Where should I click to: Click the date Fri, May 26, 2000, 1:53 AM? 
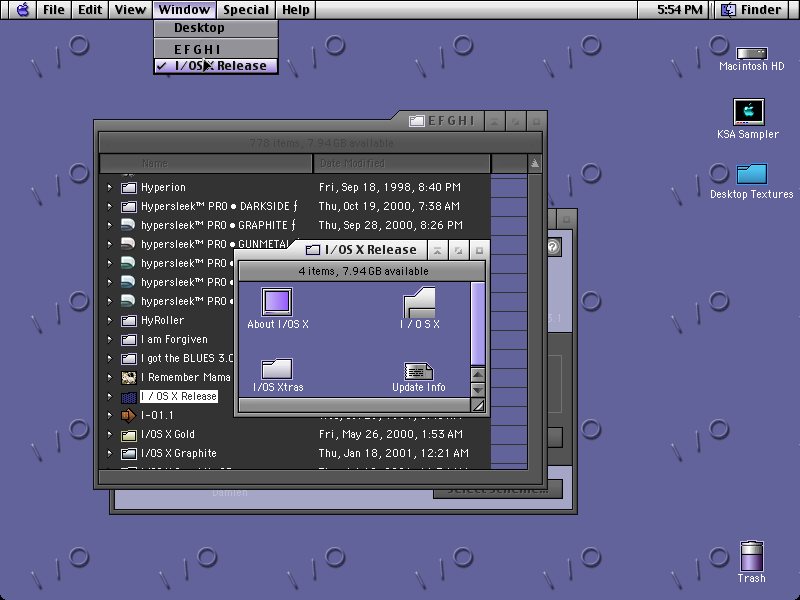click(x=390, y=435)
